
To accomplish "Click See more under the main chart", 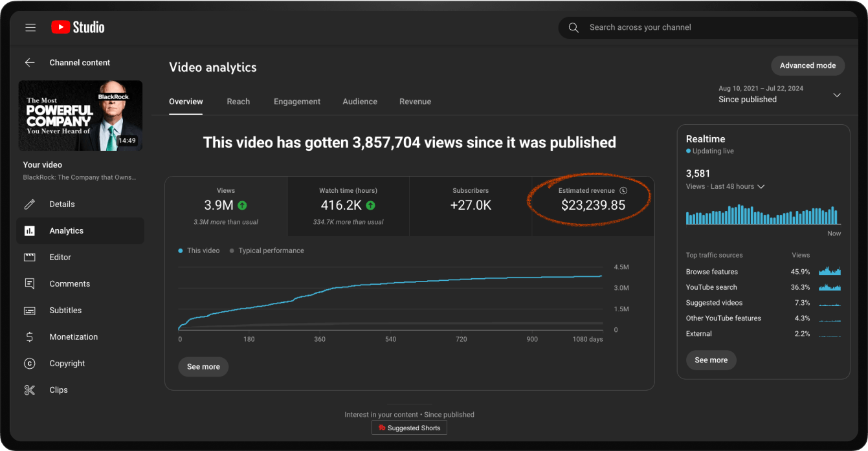I will (x=203, y=367).
